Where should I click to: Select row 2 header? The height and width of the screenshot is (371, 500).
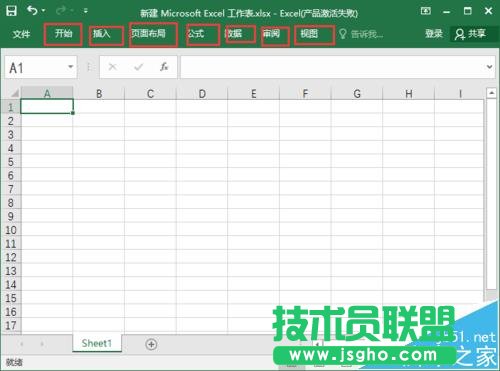pos(11,121)
